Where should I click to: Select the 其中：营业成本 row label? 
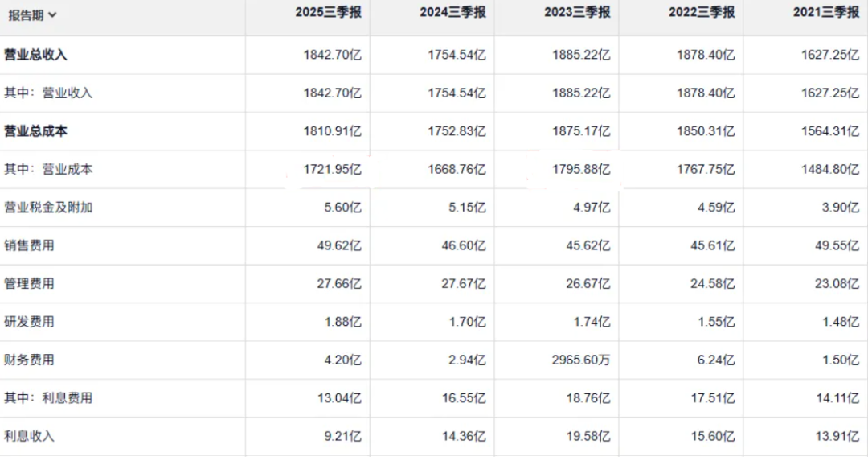point(48,169)
